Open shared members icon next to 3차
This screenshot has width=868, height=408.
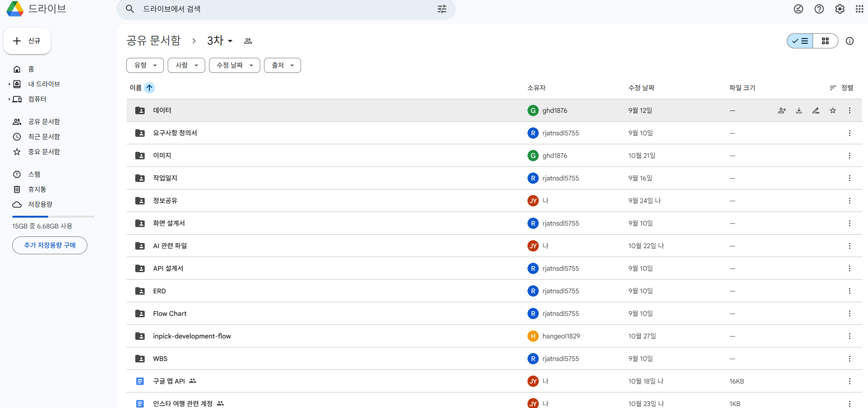(x=248, y=41)
